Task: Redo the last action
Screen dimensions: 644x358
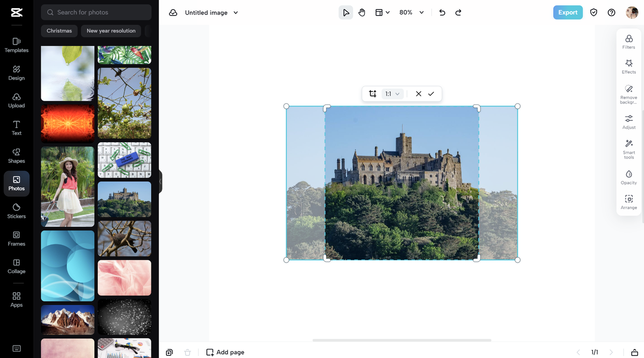Action: [x=458, y=13]
